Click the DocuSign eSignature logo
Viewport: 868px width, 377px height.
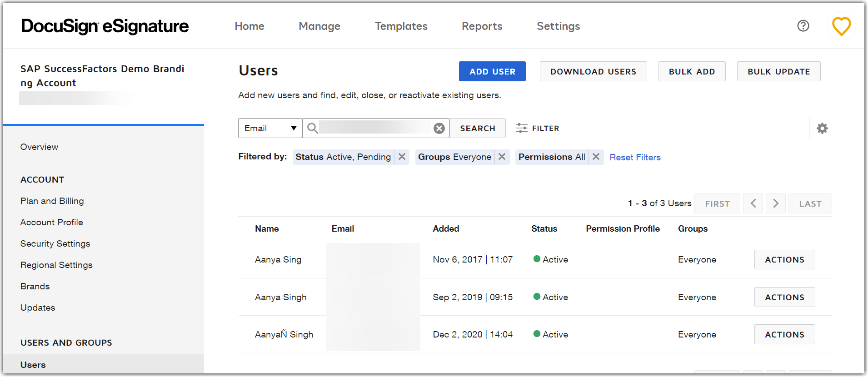(x=105, y=26)
